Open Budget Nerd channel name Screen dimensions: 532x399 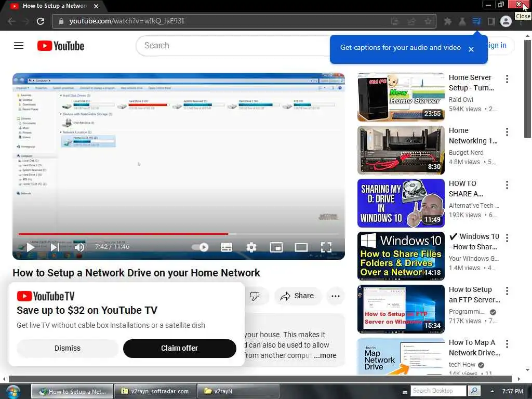(466, 152)
